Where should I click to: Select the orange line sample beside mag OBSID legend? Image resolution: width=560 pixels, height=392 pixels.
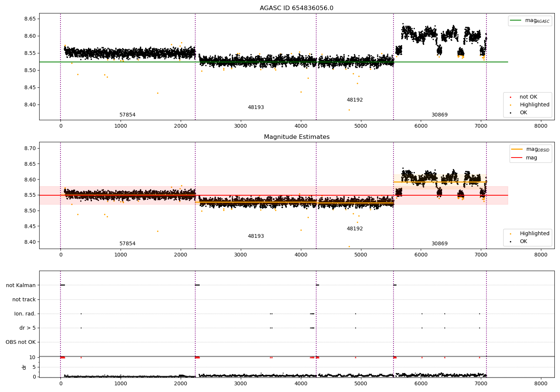[517, 149]
